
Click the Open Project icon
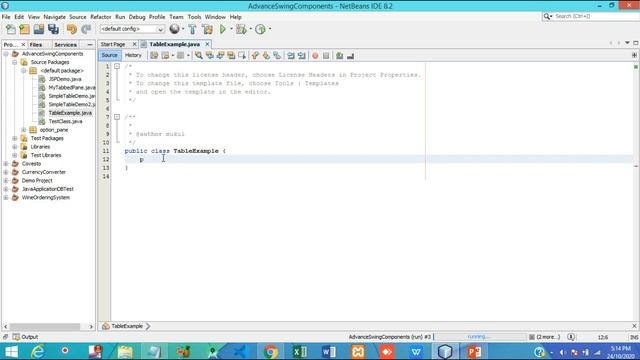tap(39, 29)
